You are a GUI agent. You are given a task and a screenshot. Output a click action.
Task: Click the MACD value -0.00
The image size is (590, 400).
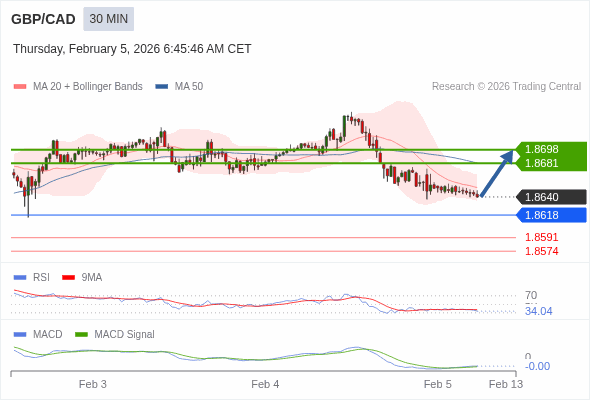click(537, 367)
